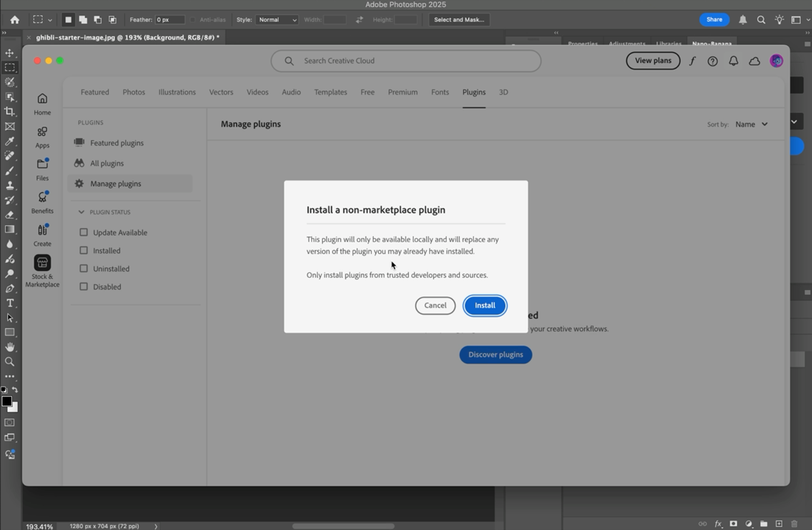Open Benefits section in Creative Cloud sidebar

pos(43,203)
